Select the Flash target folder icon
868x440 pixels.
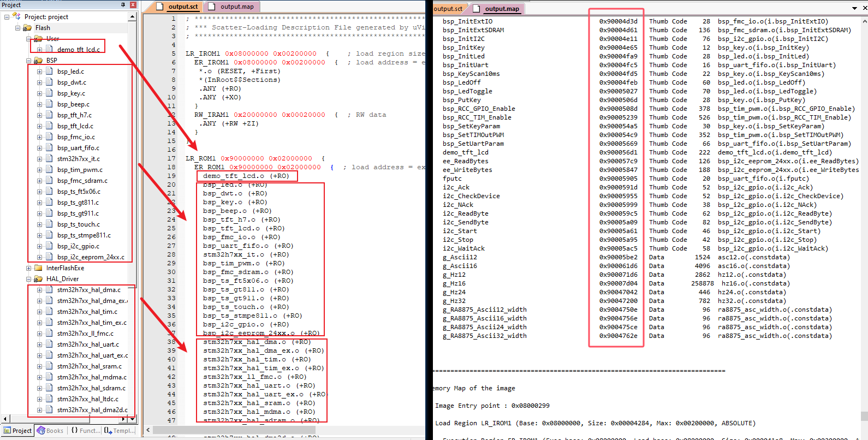click(x=27, y=28)
